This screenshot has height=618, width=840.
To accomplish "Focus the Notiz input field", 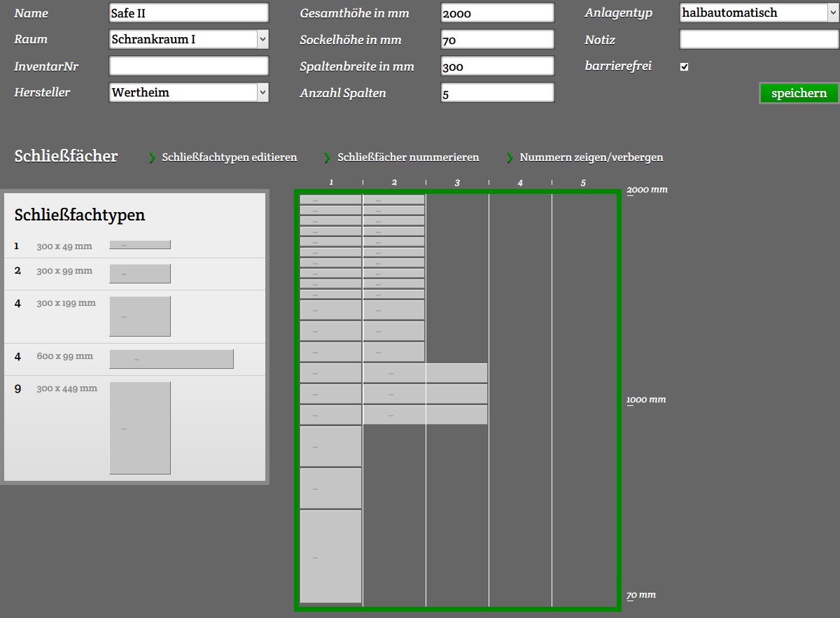I will click(759, 39).
